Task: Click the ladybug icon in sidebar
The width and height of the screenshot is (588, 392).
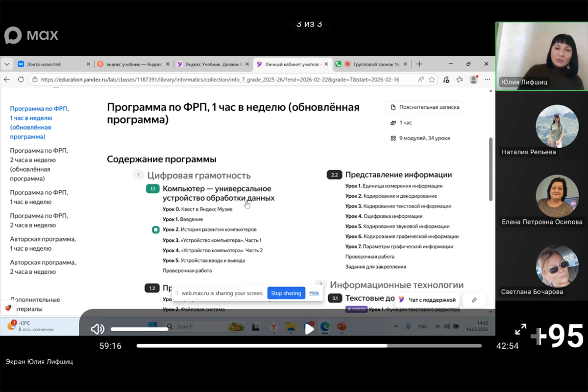Action: pos(8,308)
